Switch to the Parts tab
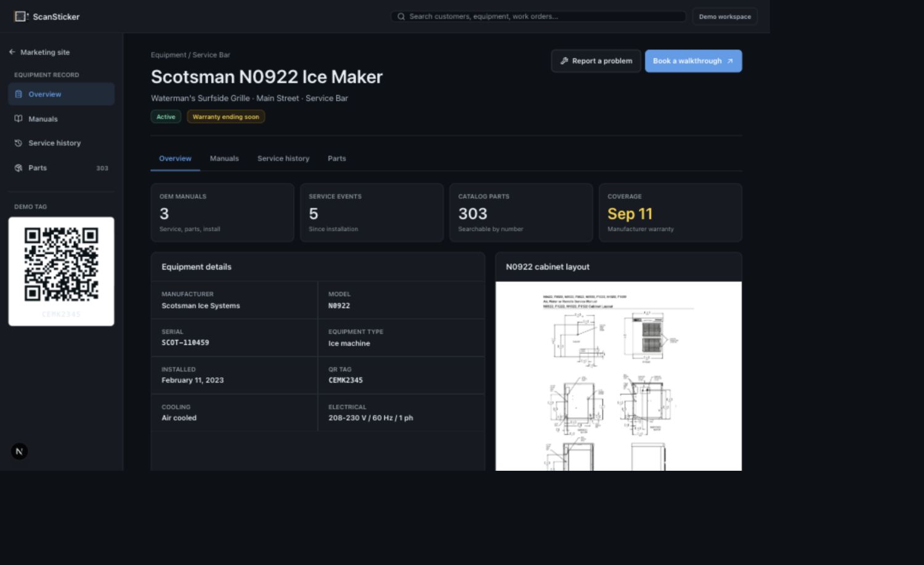Viewport: 924px width, 565px height. [336, 158]
